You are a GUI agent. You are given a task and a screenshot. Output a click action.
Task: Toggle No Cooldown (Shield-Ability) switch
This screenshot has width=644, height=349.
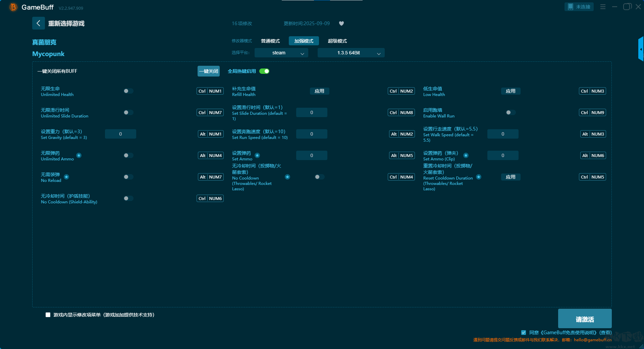pos(128,198)
